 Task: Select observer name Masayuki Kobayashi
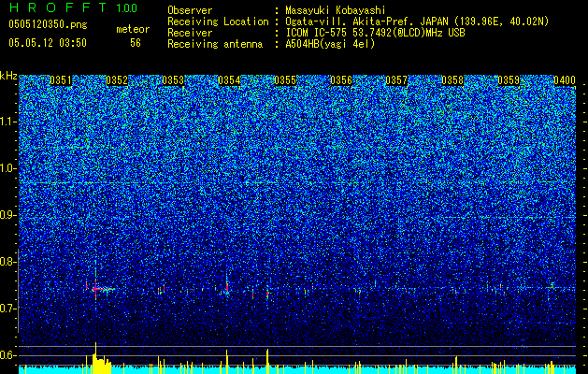pos(336,10)
